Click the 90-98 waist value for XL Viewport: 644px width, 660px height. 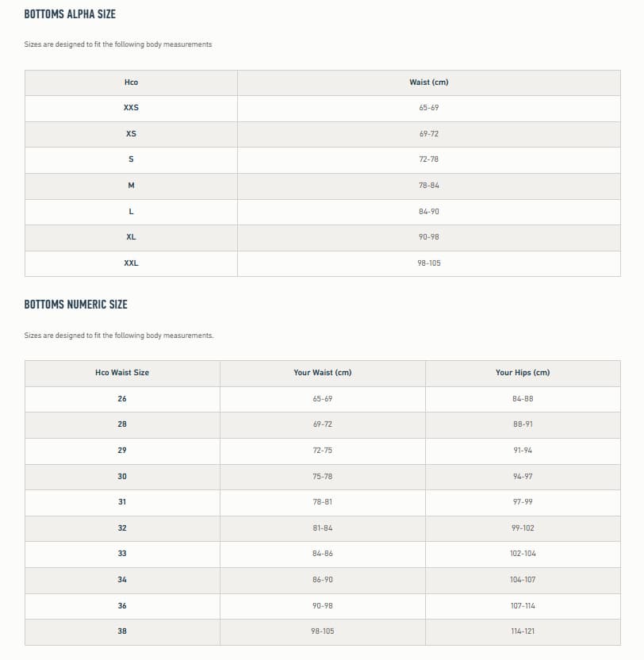click(429, 237)
